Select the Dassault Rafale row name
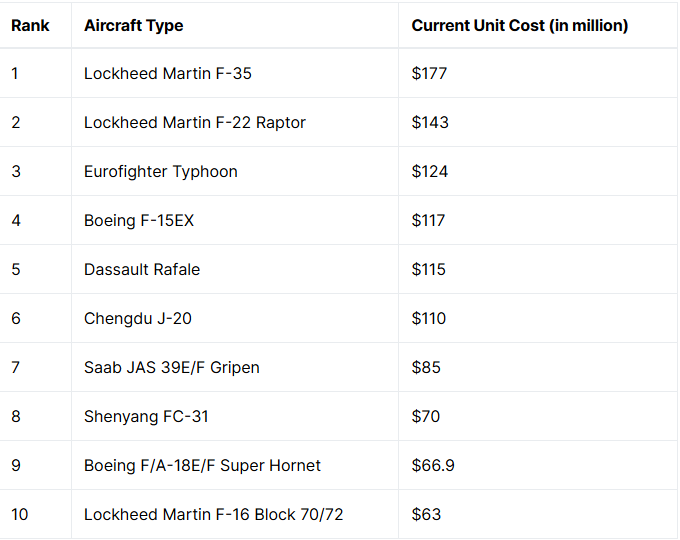The image size is (680, 540). coord(142,270)
